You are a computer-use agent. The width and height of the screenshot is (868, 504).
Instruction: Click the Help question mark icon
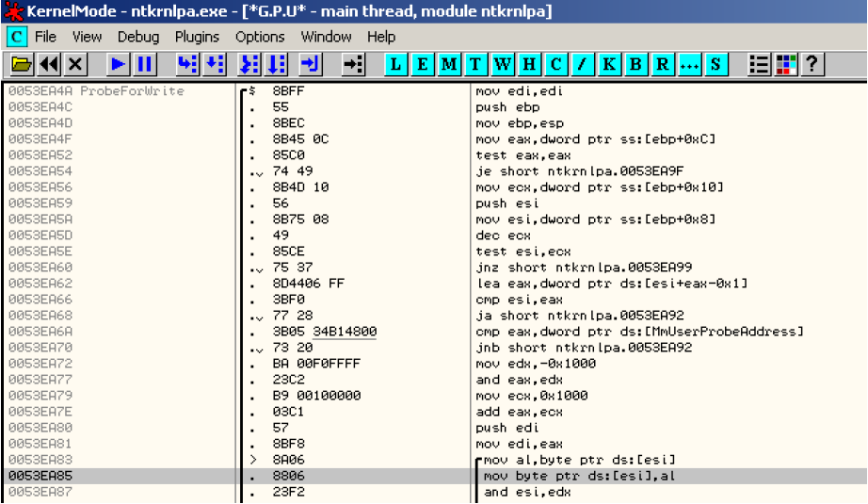pyautogui.click(x=812, y=64)
